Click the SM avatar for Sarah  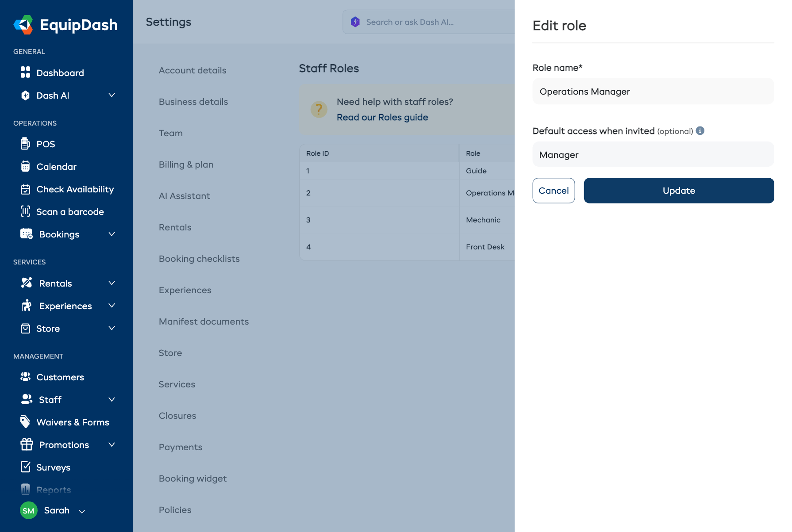coord(29,510)
